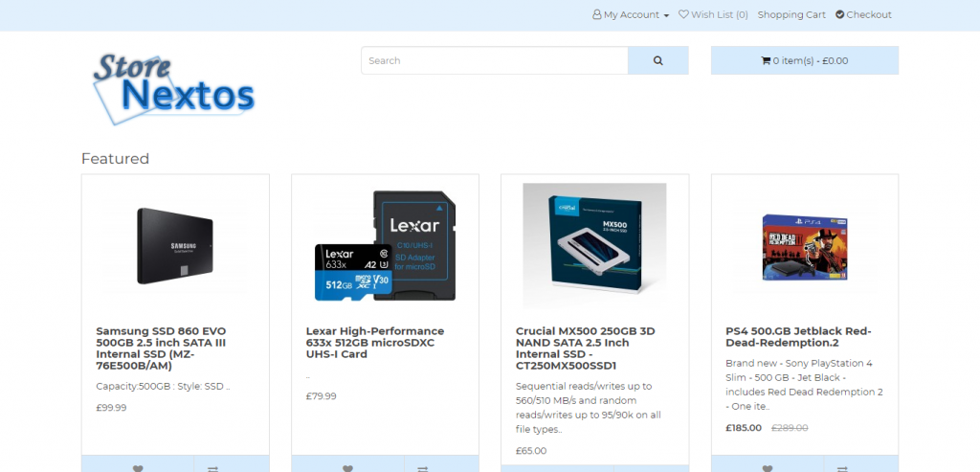Click the My Account person icon
This screenshot has width=980, height=472.
pos(597,14)
